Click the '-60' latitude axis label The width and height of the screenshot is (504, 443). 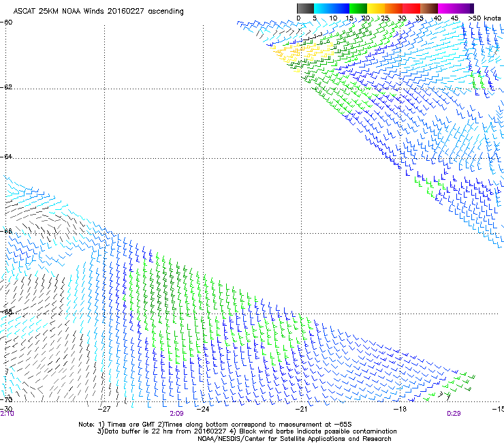pos(6,22)
